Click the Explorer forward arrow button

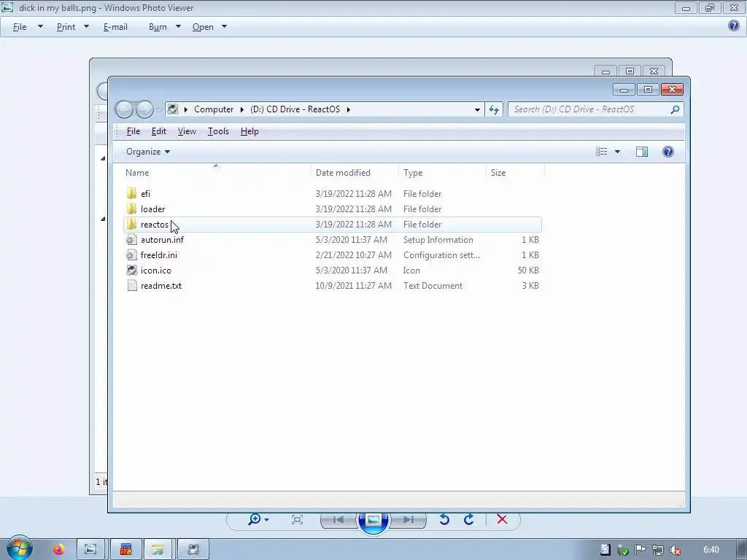pos(144,109)
